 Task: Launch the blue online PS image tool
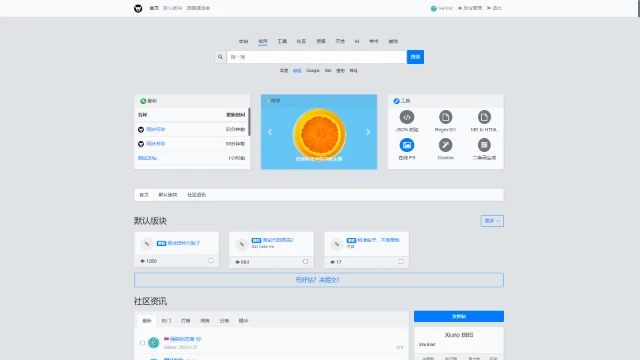click(x=407, y=145)
